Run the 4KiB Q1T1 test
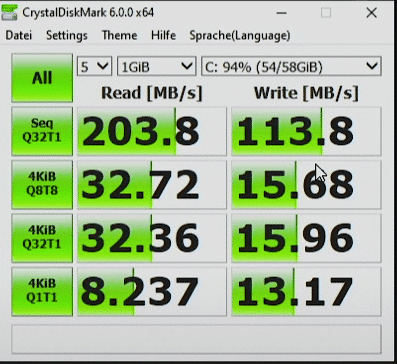Screen dimensions: 397x364 point(42,291)
